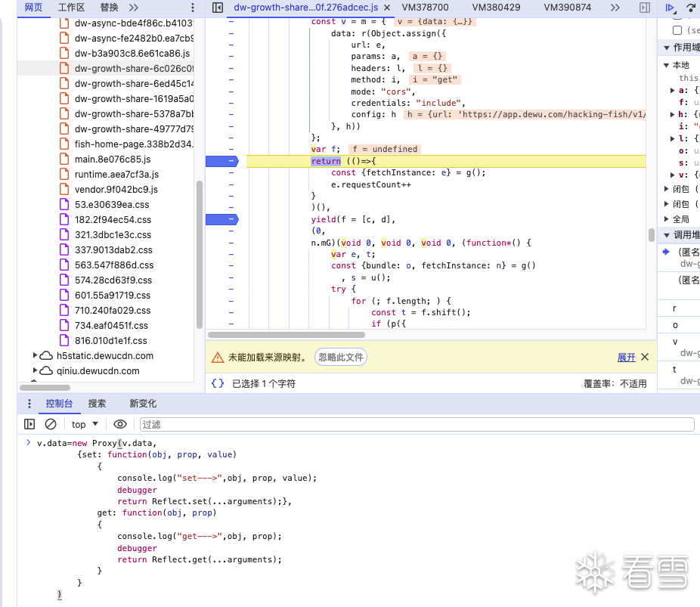
Task: Open main.8e076c85.js file
Action: tap(113, 159)
